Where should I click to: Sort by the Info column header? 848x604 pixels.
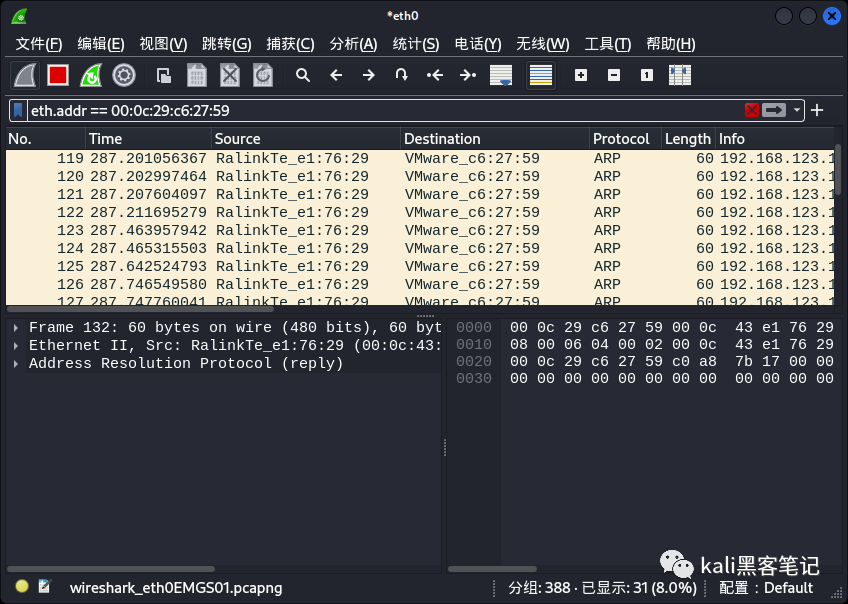click(x=774, y=139)
